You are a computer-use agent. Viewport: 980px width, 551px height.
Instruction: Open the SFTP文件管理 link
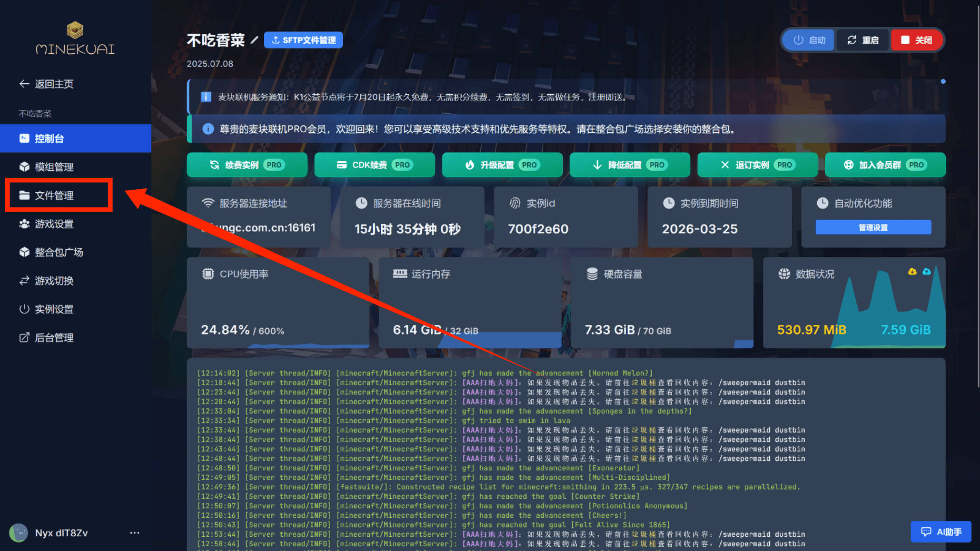pyautogui.click(x=303, y=39)
